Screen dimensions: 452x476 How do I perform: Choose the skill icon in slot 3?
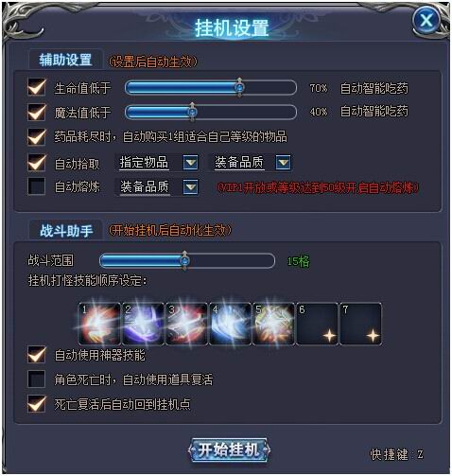(187, 324)
